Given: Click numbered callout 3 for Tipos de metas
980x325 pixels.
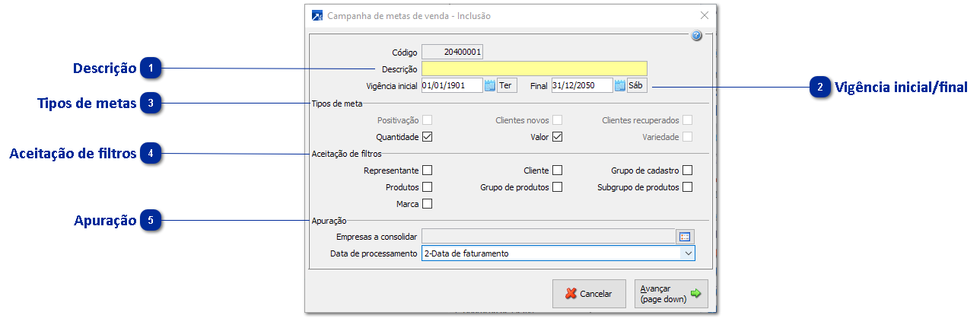Looking at the screenshot, I should [152, 103].
